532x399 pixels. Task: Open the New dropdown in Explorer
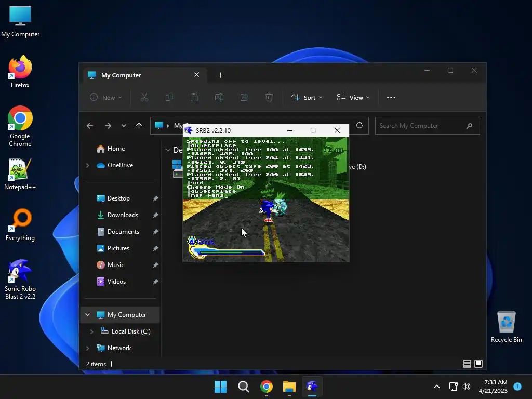coord(105,97)
